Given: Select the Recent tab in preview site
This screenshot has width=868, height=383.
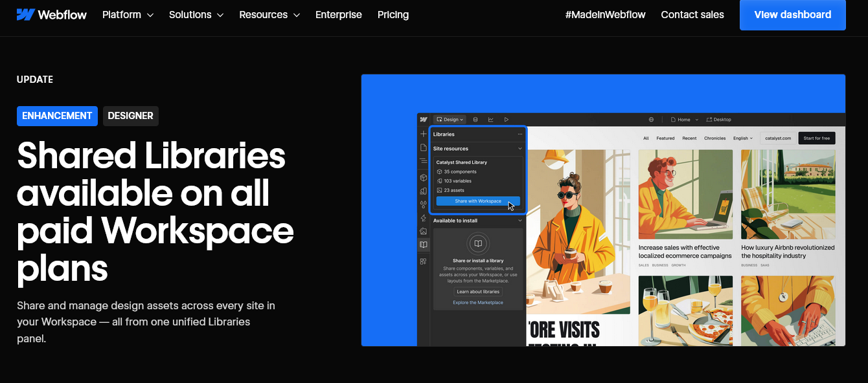Looking at the screenshot, I should 689,138.
